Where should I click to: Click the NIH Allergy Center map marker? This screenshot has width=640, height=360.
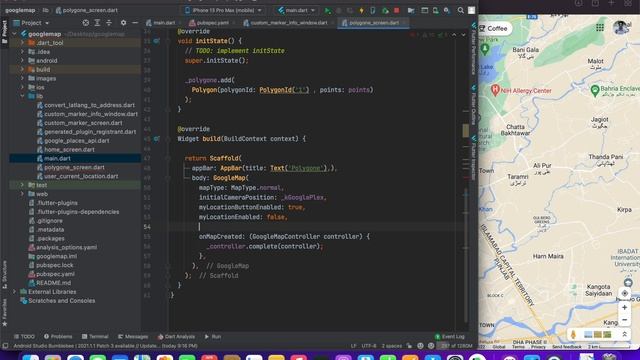(495, 90)
